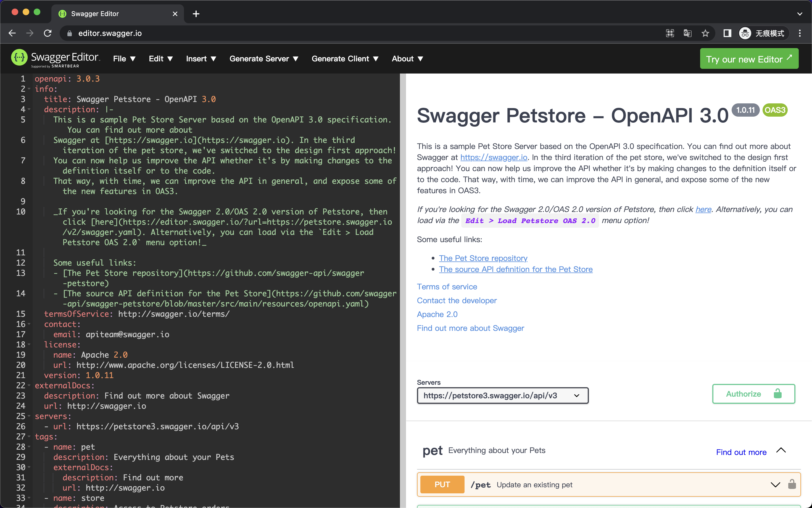Bookmark this page using the star icon
This screenshot has width=812, height=508.
pos(705,33)
